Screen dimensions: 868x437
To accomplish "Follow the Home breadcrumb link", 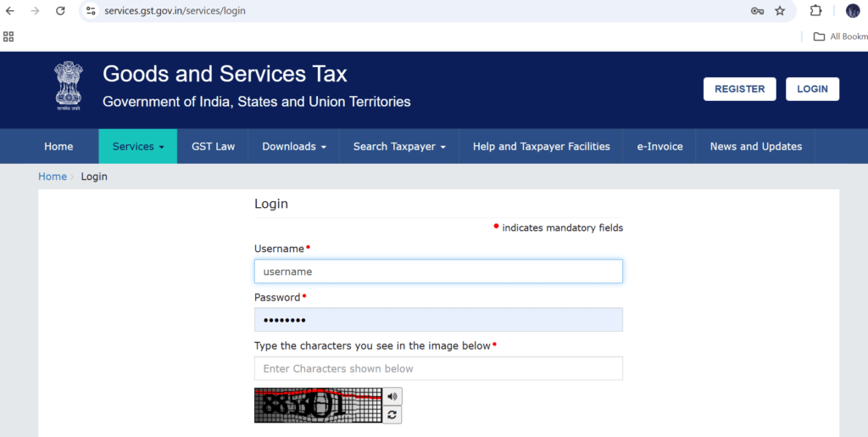I will (x=52, y=176).
